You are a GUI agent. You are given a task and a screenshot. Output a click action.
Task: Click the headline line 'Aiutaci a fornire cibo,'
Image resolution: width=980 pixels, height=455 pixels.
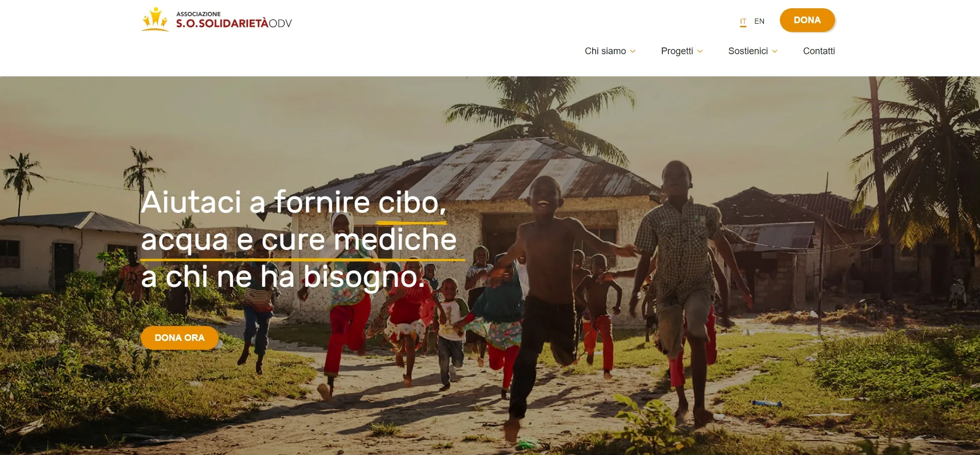click(293, 202)
